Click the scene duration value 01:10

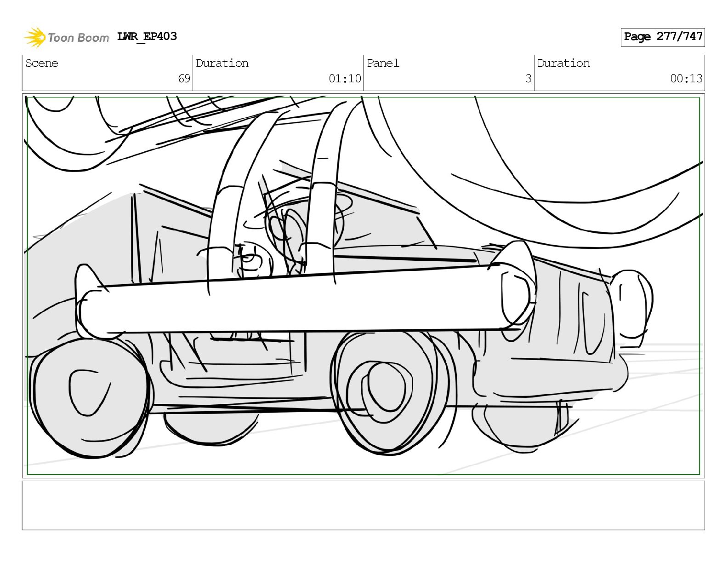click(345, 79)
